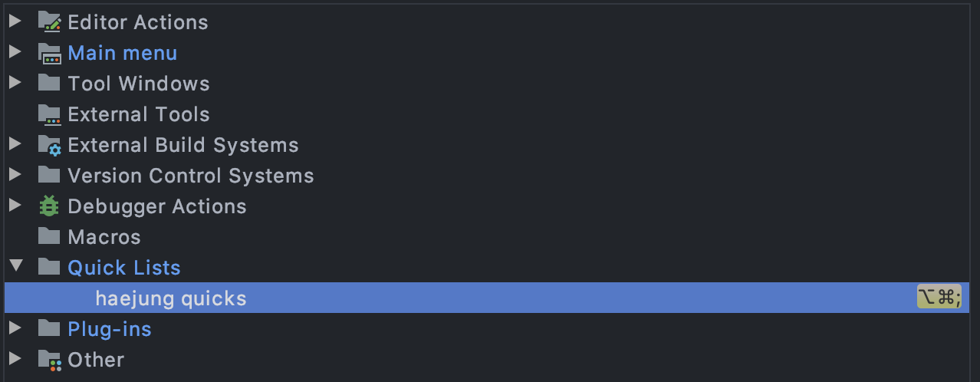
Task: Expand the Plug-ins group arrow
Action: point(15,328)
